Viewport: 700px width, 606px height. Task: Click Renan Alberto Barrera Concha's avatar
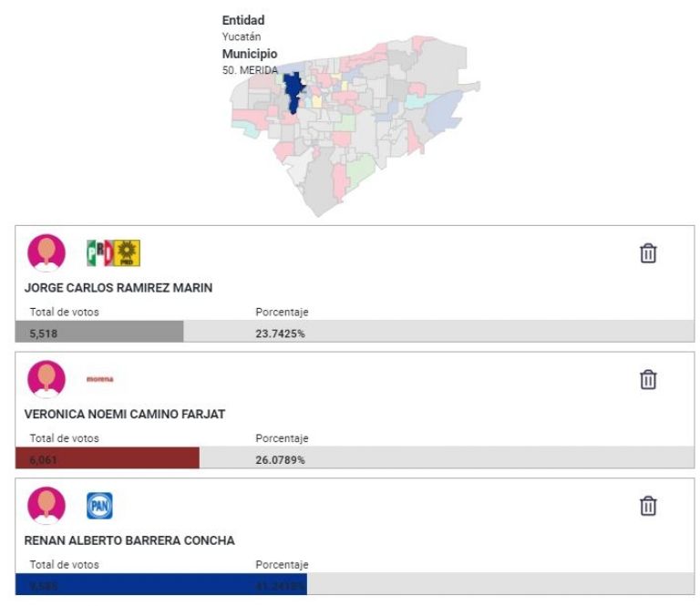[x=46, y=506]
